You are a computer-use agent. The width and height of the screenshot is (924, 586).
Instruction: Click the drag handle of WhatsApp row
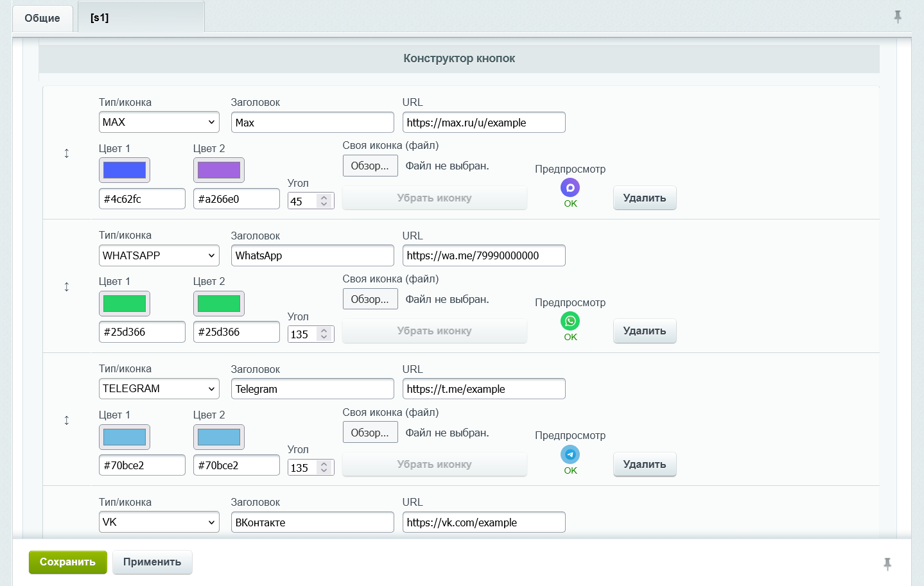pos(67,287)
